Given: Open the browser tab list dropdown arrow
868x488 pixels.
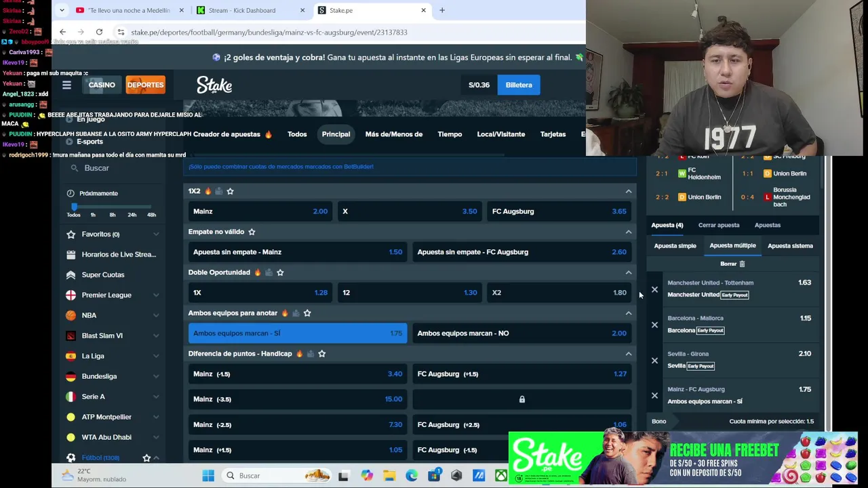Looking at the screenshot, I should (x=62, y=10).
